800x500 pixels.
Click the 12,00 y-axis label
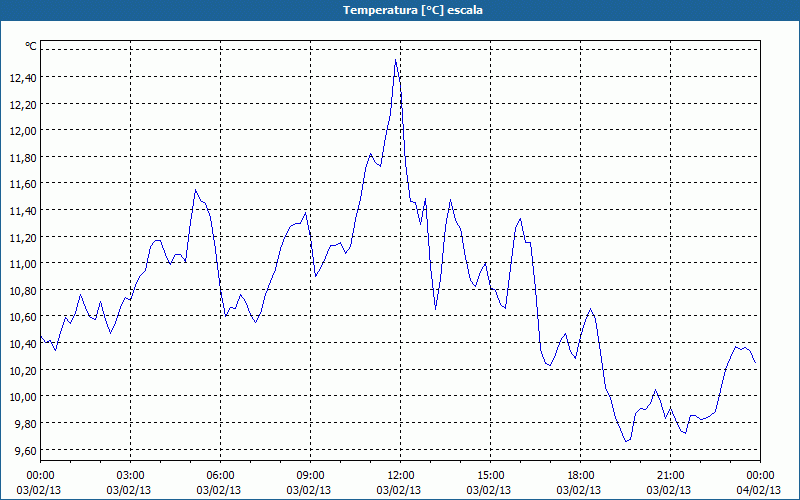tap(23, 131)
